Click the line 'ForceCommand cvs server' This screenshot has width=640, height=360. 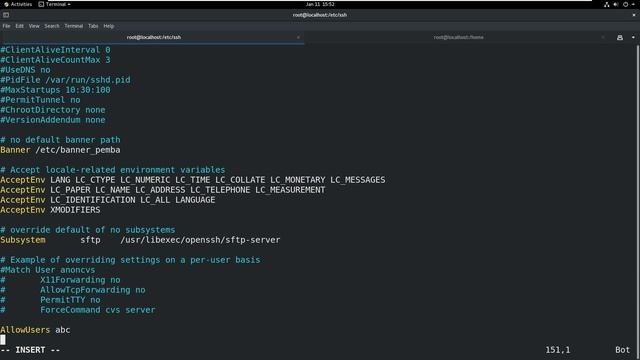coord(98,310)
